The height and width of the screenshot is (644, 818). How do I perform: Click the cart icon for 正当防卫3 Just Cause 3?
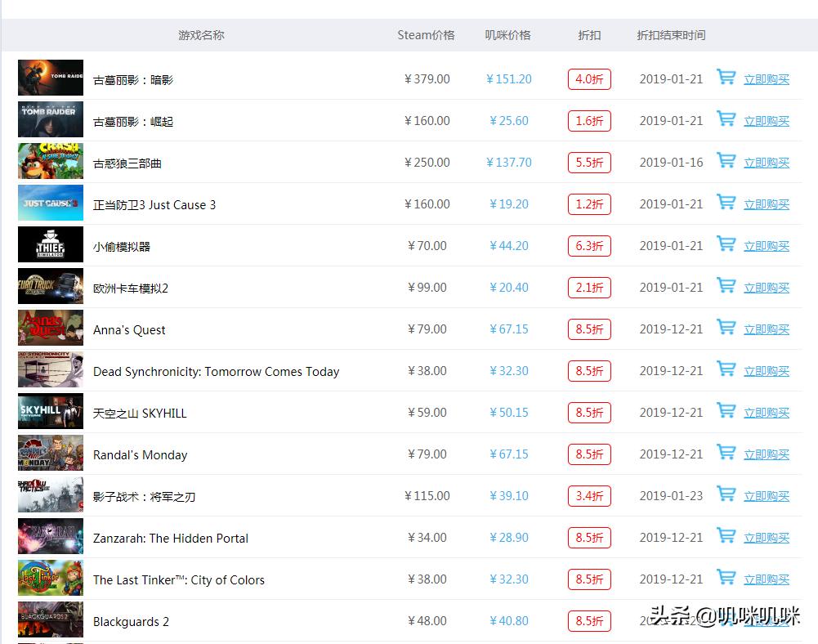(726, 203)
